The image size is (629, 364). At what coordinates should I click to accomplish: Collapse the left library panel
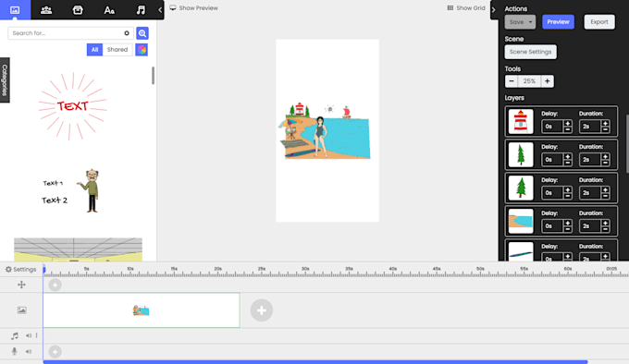pyautogui.click(x=160, y=9)
